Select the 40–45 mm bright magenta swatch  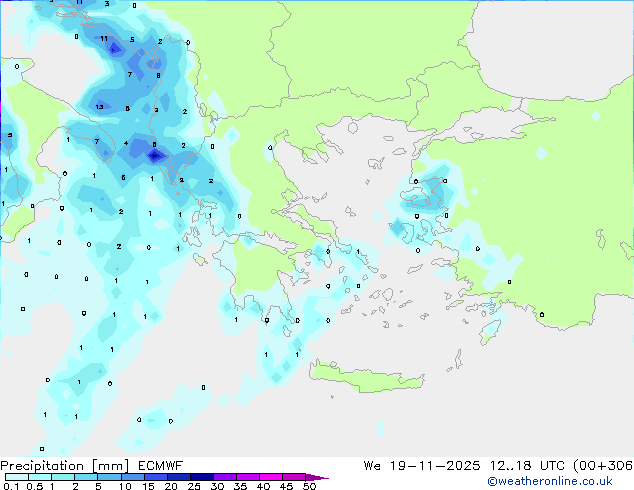(x=271, y=477)
